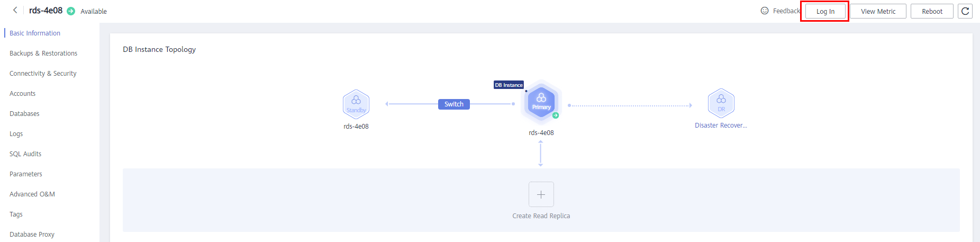Open Backups & Restorations in the sidebar

coord(43,53)
